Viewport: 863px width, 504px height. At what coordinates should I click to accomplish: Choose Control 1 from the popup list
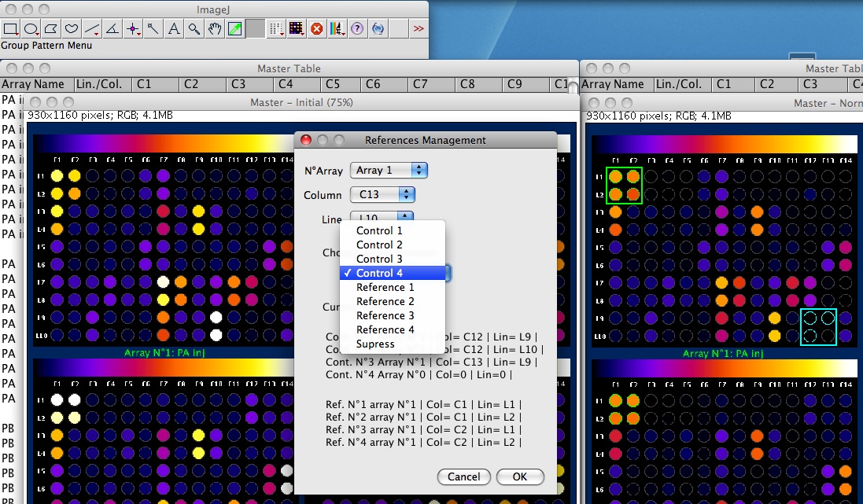click(x=393, y=230)
